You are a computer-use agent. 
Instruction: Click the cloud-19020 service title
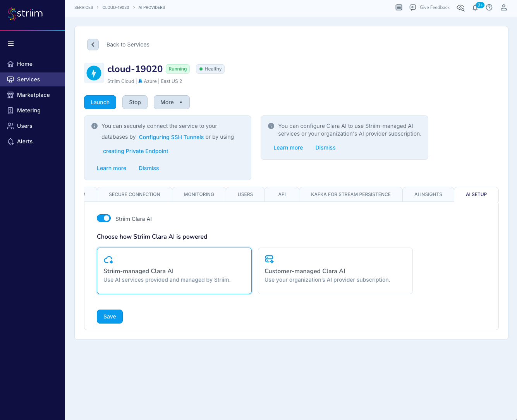(135, 69)
